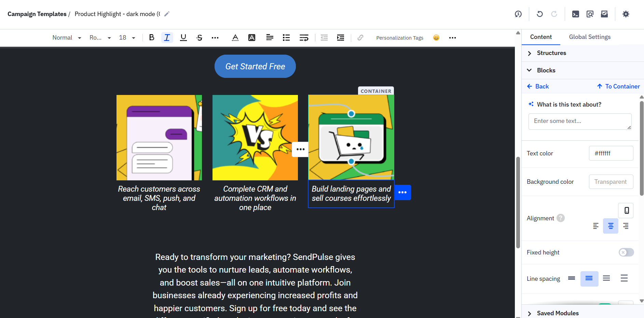
Task: Open the text direction and wrap option
Action: 304,38
